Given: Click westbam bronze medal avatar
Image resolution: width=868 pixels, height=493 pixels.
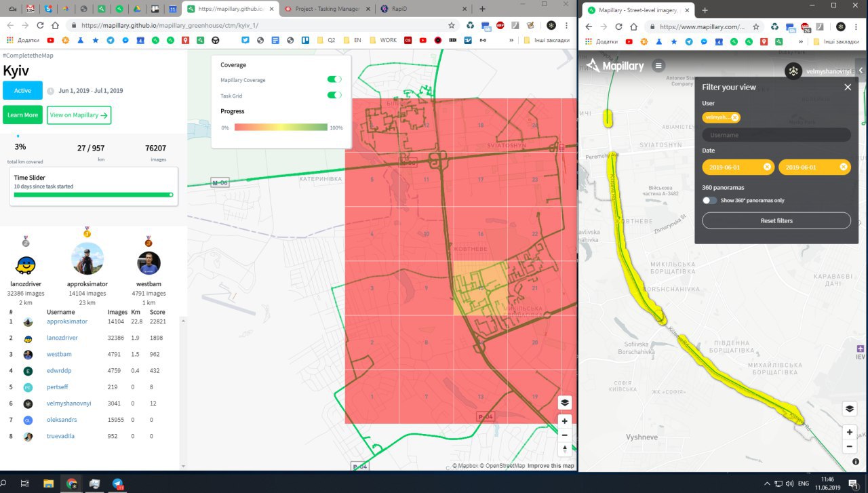Looking at the screenshot, I should [x=149, y=263].
